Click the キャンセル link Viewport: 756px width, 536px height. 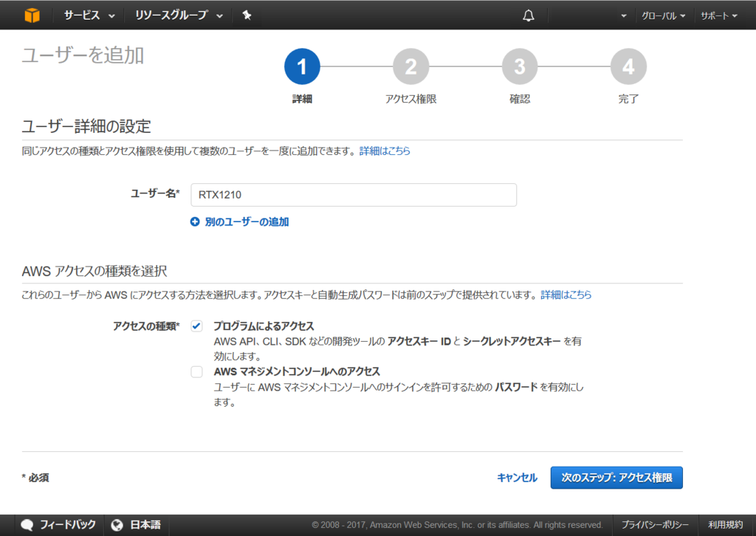pyautogui.click(x=517, y=478)
